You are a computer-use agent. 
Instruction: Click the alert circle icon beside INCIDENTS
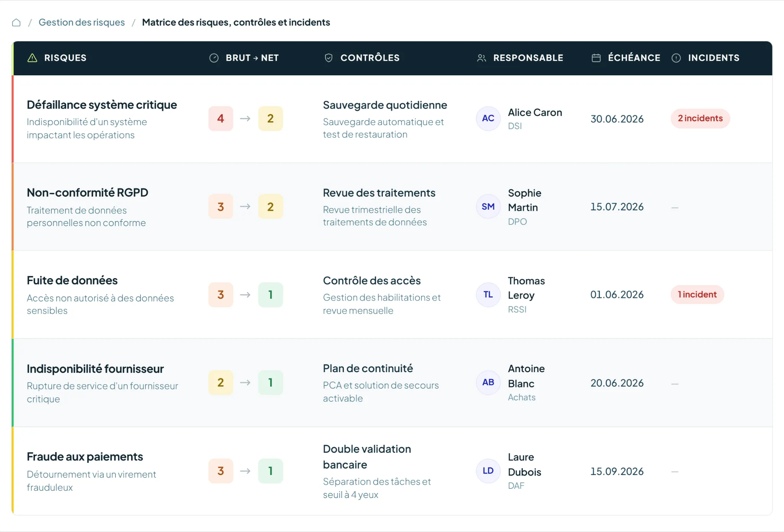pos(676,58)
